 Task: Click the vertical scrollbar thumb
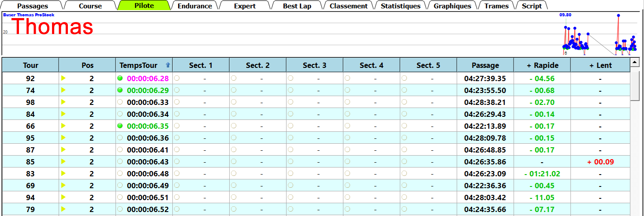(635, 86)
